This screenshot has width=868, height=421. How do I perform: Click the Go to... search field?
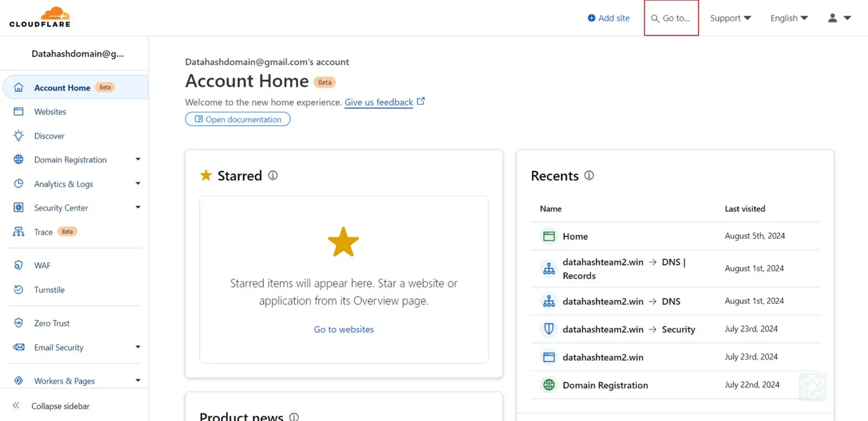pos(671,18)
